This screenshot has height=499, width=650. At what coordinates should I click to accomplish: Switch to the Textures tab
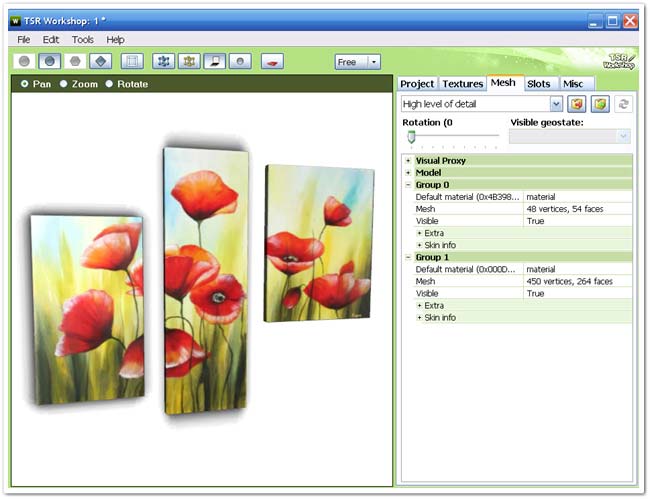coord(463,84)
